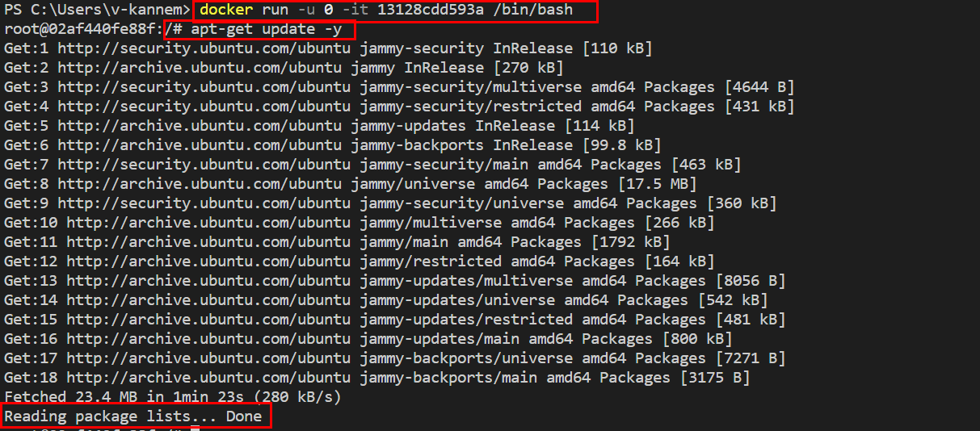Click the Get:5 jammy-updates InRelease URL
Screen dimensions: 980x431
pyautogui.click(x=200, y=127)
